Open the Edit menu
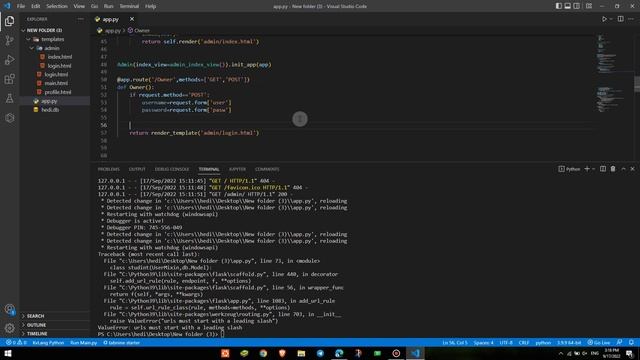This screenshot has width=640, height=360. pyautogui.click(x=36, y=6)
